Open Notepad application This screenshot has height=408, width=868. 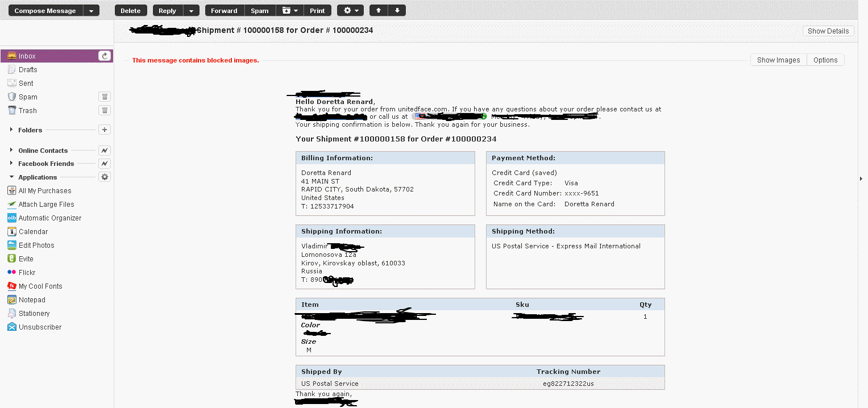coord(26,300)
